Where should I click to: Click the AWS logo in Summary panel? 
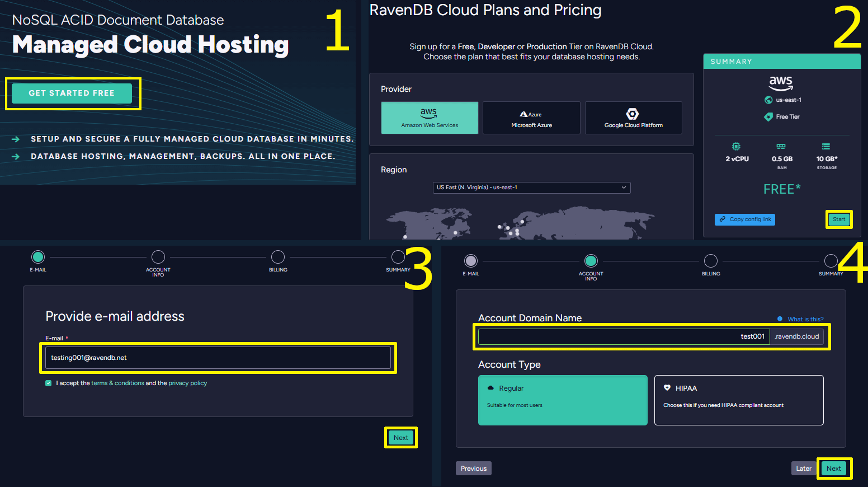pyautogui.click(x=781, y=83)
